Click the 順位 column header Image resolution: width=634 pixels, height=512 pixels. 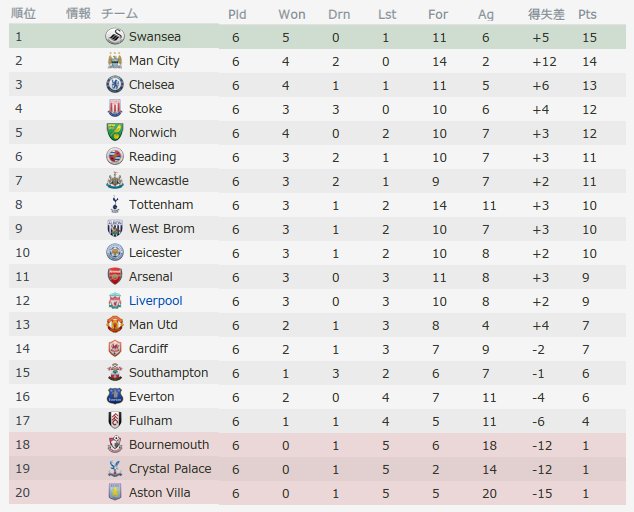click(x=24, y=14)
